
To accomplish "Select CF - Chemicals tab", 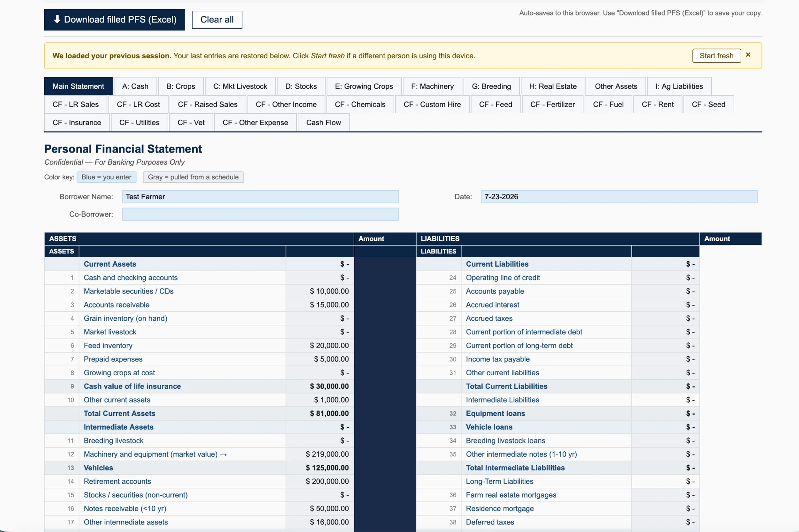I will tap(360, 104).
